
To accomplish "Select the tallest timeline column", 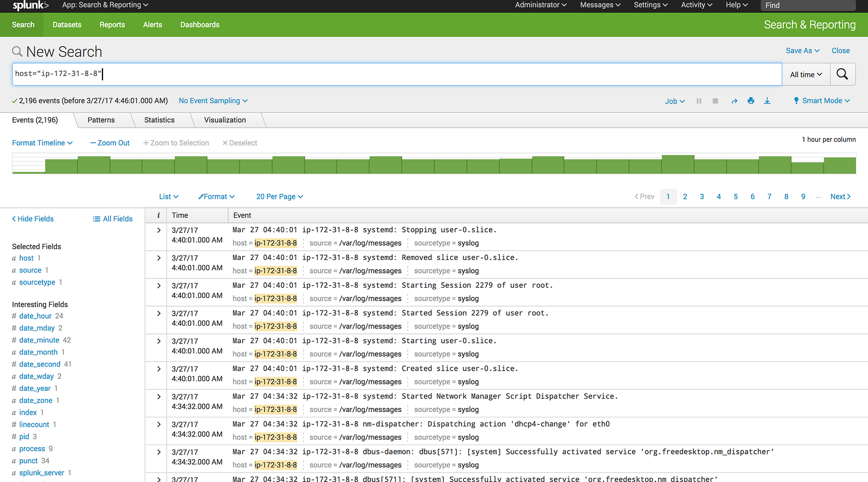I will coord(678,164).
